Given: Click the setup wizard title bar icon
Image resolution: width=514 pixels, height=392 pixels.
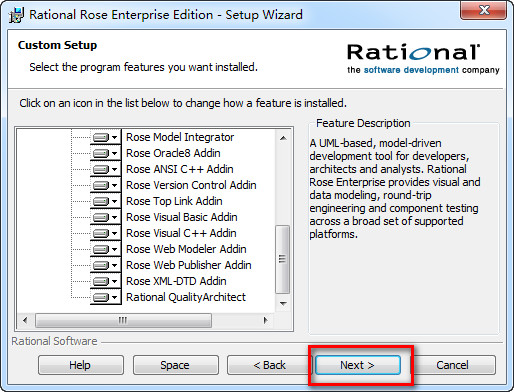Looking at the screenshot, I should [x=16, y=15].
